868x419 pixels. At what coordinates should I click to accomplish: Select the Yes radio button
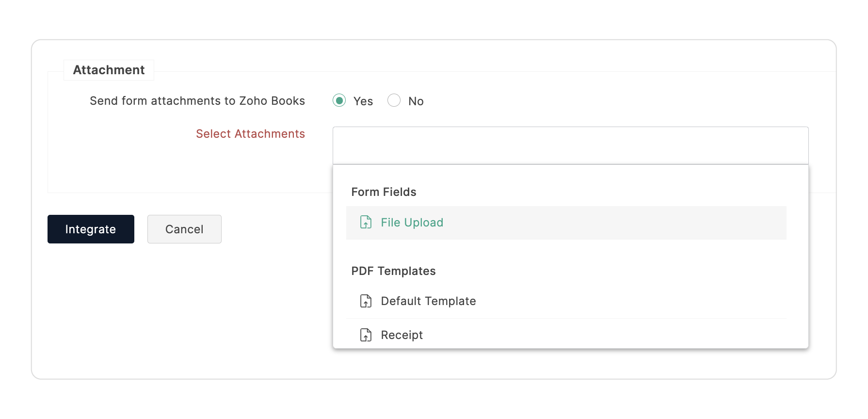pyautogui.click(x=339, y=100)
